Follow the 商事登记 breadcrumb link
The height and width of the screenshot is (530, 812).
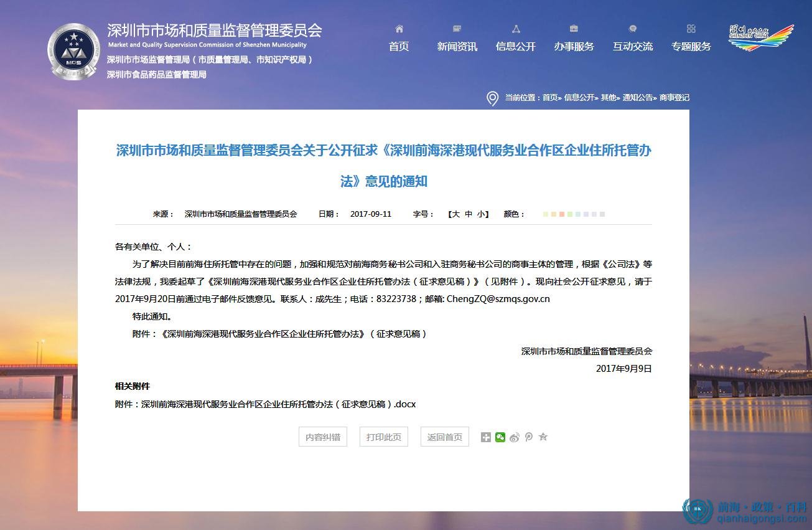[674, 98]
